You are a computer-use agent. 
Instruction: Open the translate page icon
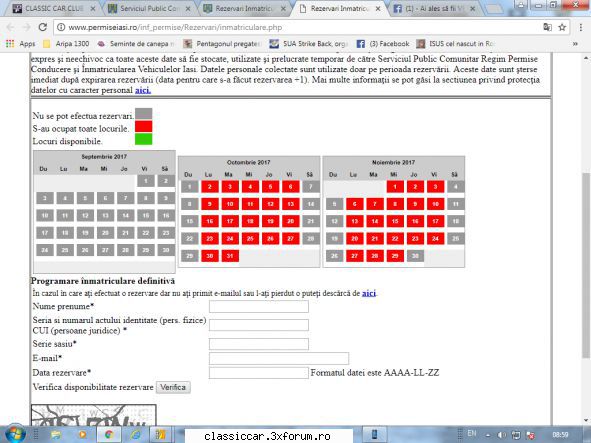coord(547,27)
